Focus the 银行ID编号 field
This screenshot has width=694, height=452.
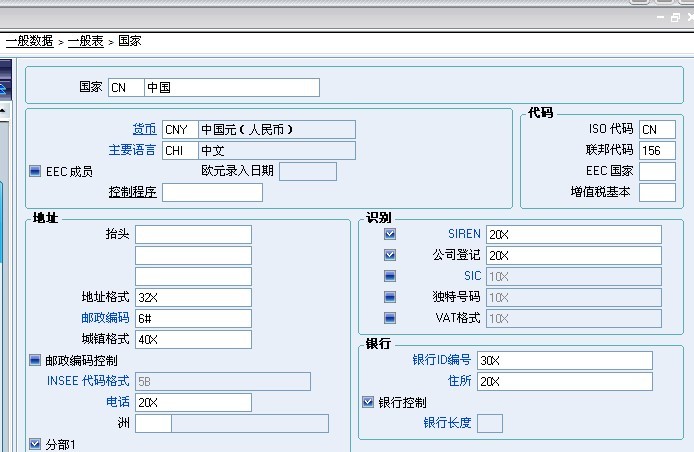[564, 360]
